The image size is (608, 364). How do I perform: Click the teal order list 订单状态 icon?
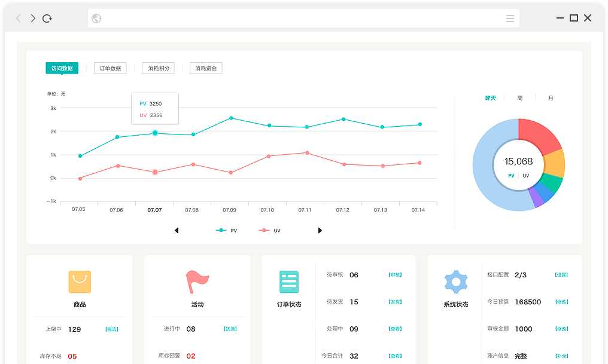[289, 282]
